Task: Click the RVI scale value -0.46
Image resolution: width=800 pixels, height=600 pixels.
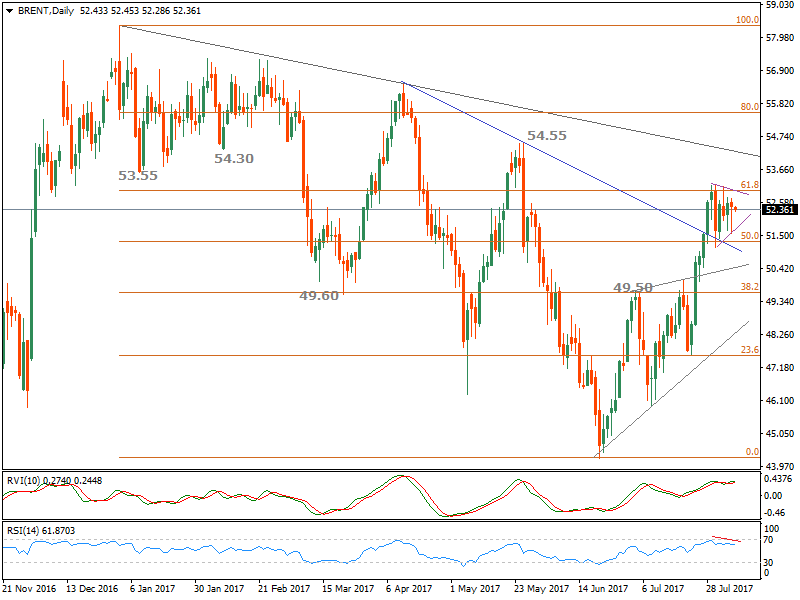Action: tap(774, 513)
